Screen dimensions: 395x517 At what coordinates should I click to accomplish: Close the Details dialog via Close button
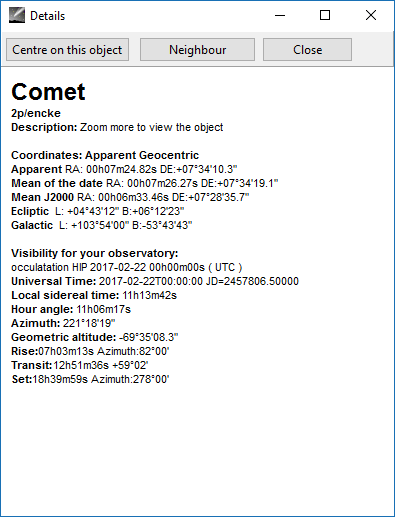tap(307, 50)
